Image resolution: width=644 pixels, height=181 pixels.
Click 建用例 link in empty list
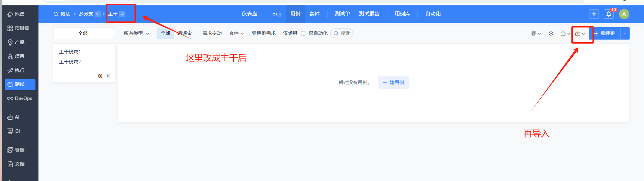click(x=393, y=83)
